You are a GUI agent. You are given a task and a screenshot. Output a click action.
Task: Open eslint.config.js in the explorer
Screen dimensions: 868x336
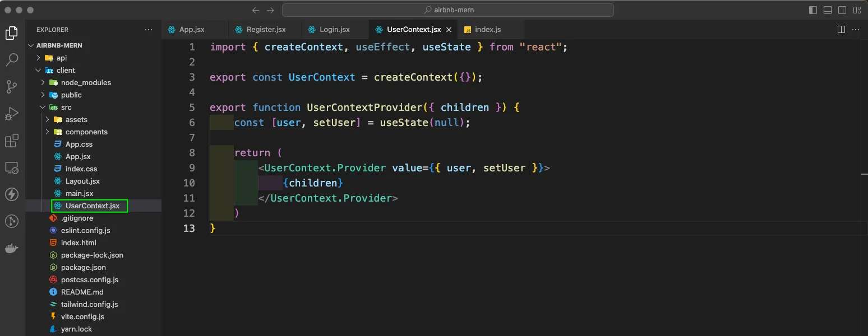(x=93, y=230)
